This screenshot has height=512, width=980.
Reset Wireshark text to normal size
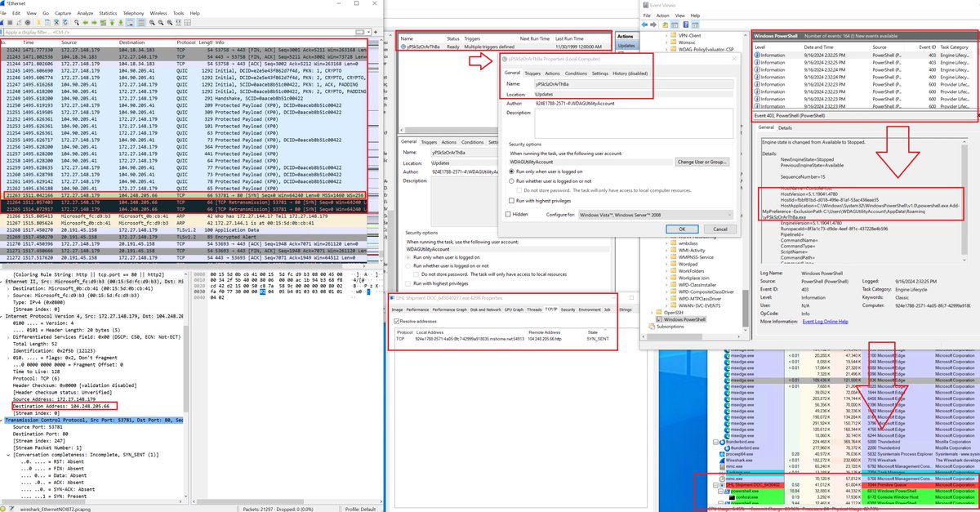point(170,23)
